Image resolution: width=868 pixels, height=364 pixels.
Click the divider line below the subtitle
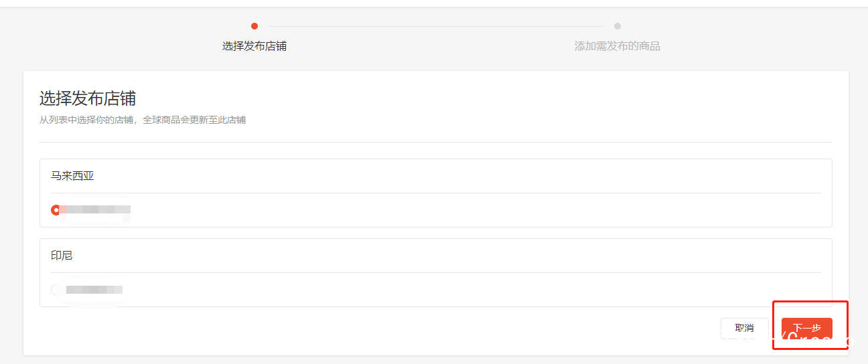click(x=435, y=142)
